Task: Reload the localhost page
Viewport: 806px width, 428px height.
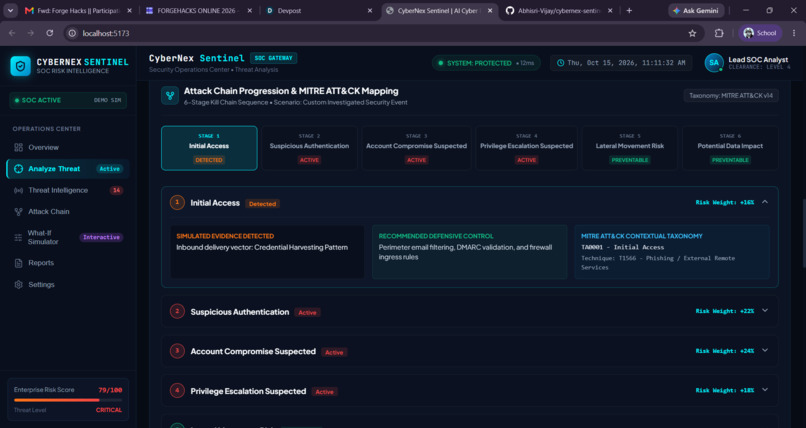Action: tap(50, 33)
